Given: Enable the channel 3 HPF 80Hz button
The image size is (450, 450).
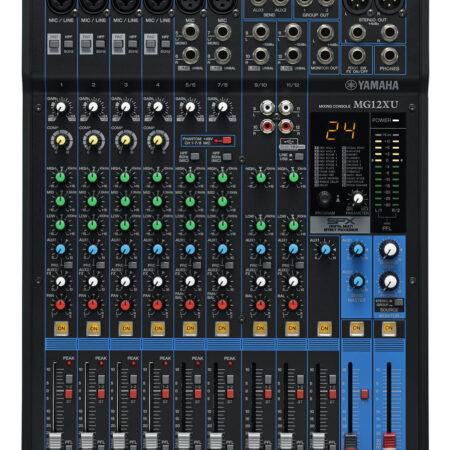Looking at the screenshot, I should coord(133,44).
